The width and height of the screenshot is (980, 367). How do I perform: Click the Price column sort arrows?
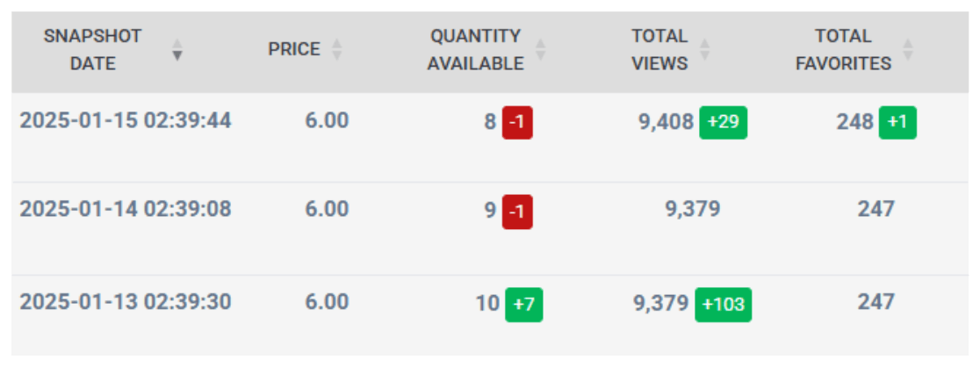pyautogui.click(x=336, y=50)
